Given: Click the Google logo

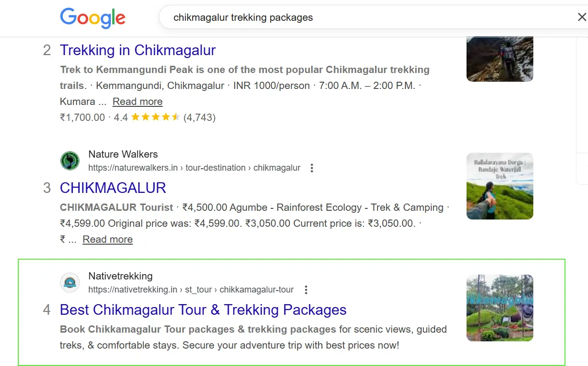Looking at the screenshot, I should point(92,18).
